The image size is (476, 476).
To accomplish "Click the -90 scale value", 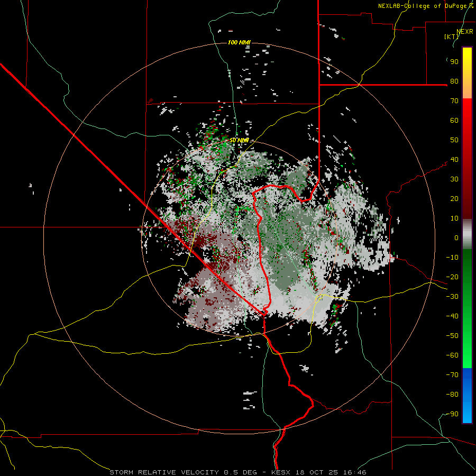I will [x=452, y=414].
